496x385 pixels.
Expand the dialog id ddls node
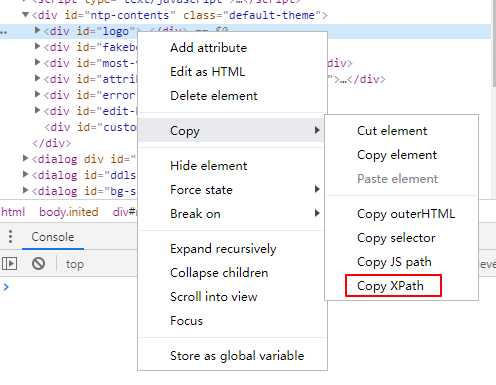click(x=25, y=174)
